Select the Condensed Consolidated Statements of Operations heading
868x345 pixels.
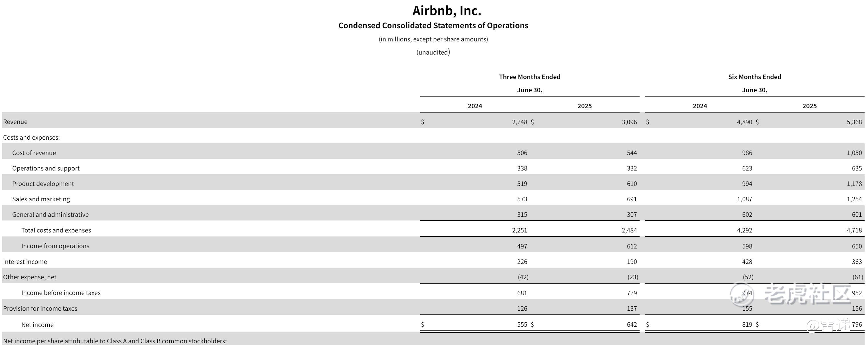point(433,26)
